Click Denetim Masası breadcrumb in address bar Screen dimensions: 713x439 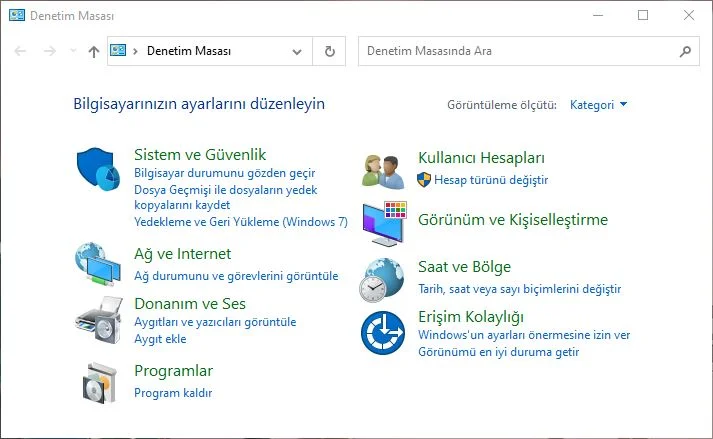click(189, 51)
